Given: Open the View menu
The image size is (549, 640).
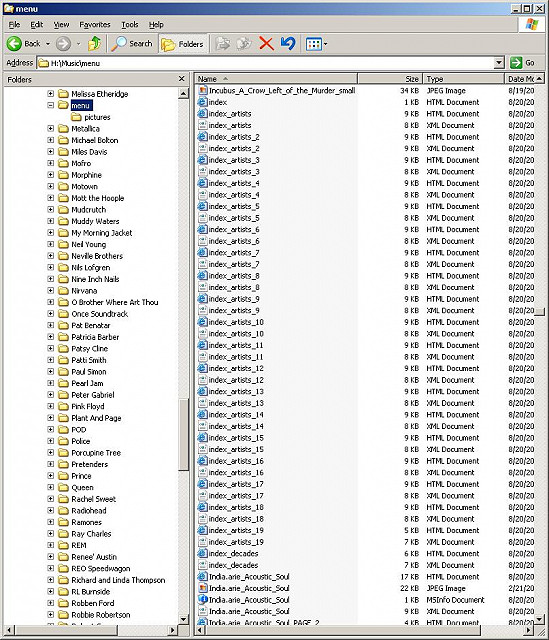Looking at the screenshot, I should pyautogui.click(x=61, y=25).
